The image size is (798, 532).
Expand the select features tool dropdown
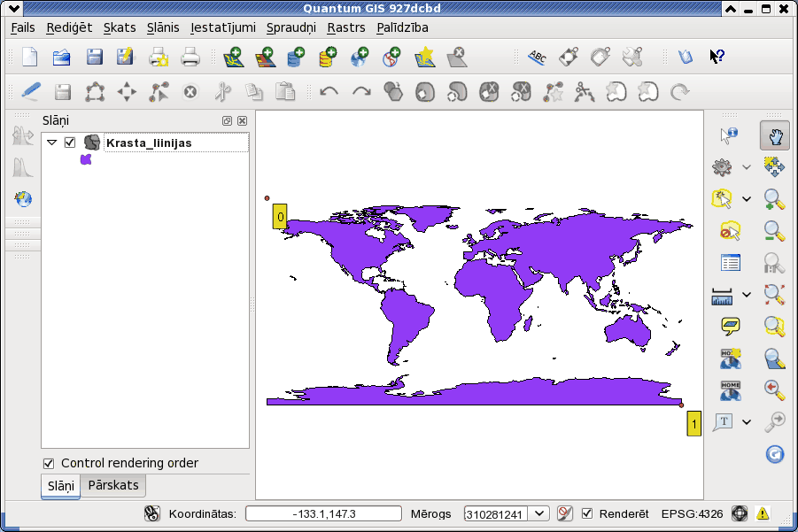[x=746, y=199]
